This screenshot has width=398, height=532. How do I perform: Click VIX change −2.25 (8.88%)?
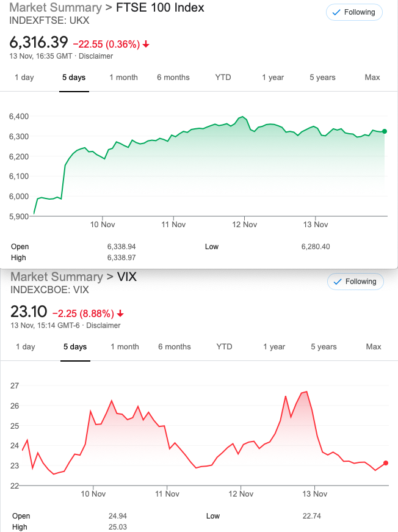click(84, 313)
